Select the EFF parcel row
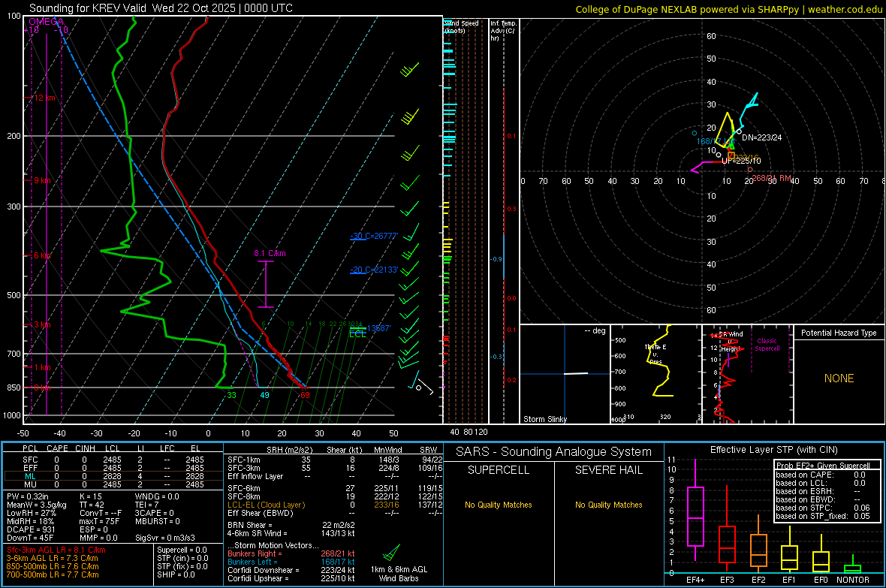 113,468
